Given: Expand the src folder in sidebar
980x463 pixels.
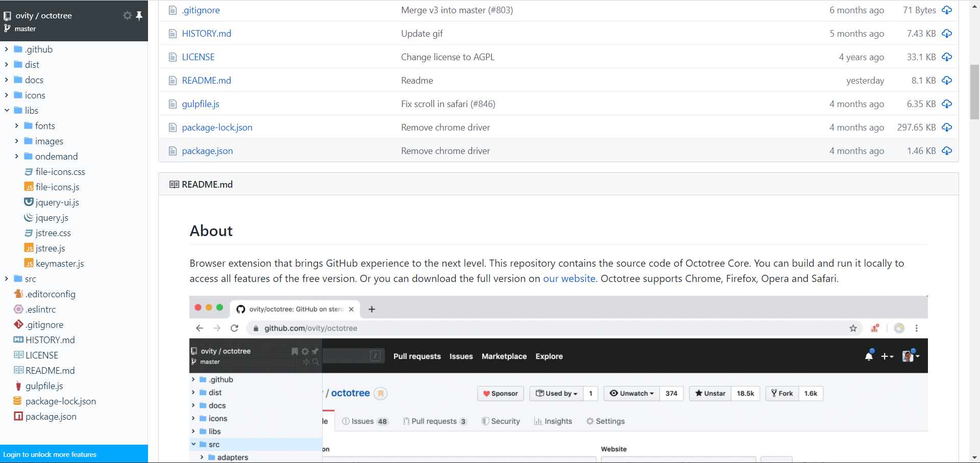Looking at the screenshot, I should pyautogui.click(x=7, y=279).
